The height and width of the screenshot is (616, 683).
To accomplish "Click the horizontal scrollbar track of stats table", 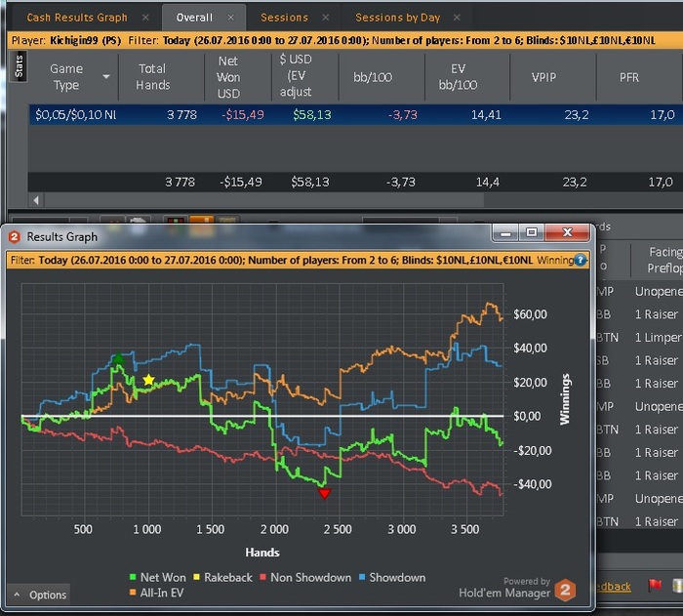I will pos(264,200).
